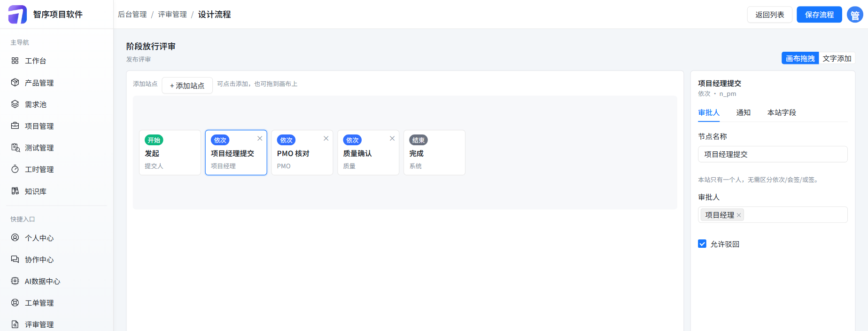
Task: Open 评审管理 document icon in sidebar
Action: [15, 324]
